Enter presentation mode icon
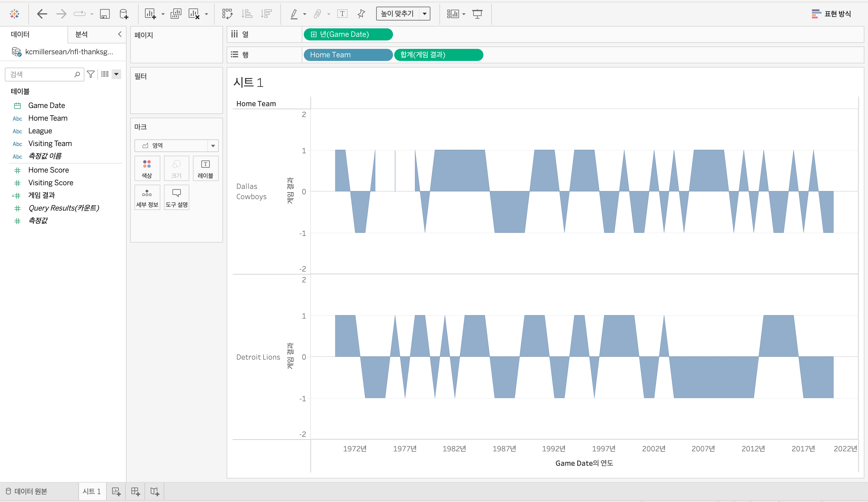 point(477,14)
